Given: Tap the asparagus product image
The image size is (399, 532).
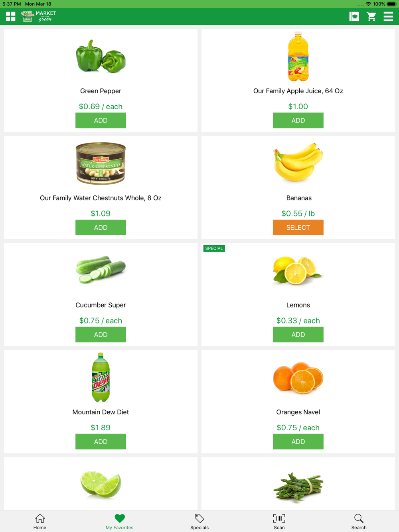Looking at the screenshot, I should (298, 486).
